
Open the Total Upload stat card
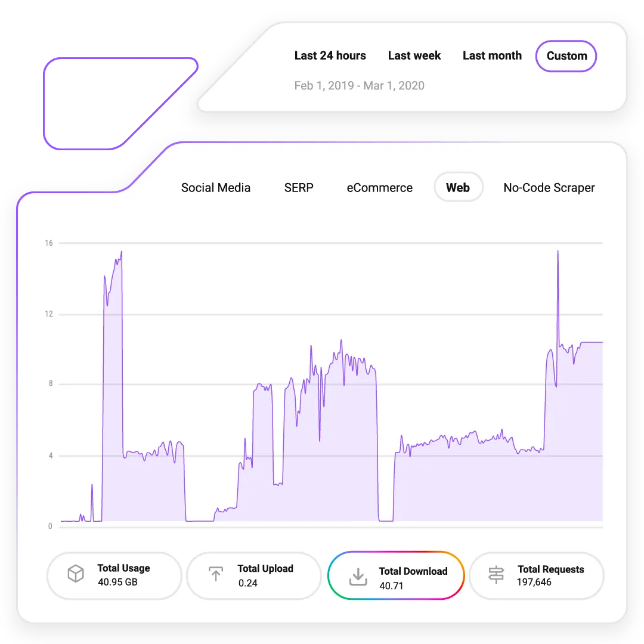pos(253,575)
